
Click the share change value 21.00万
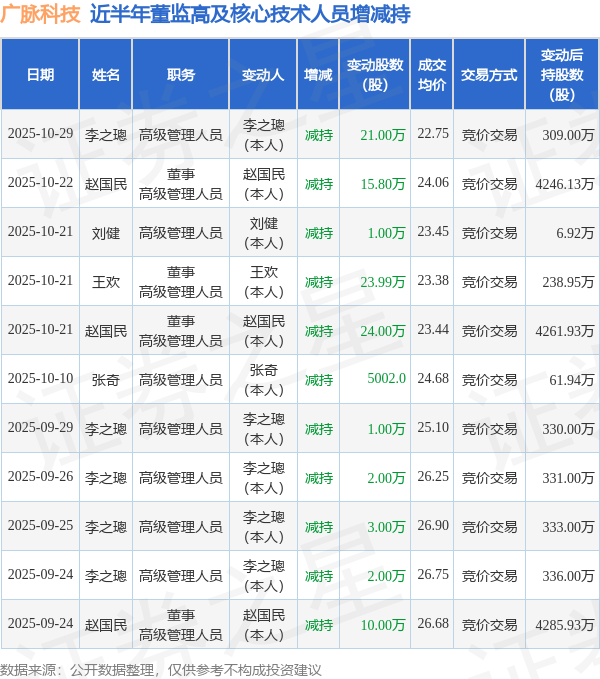[383, 135]
